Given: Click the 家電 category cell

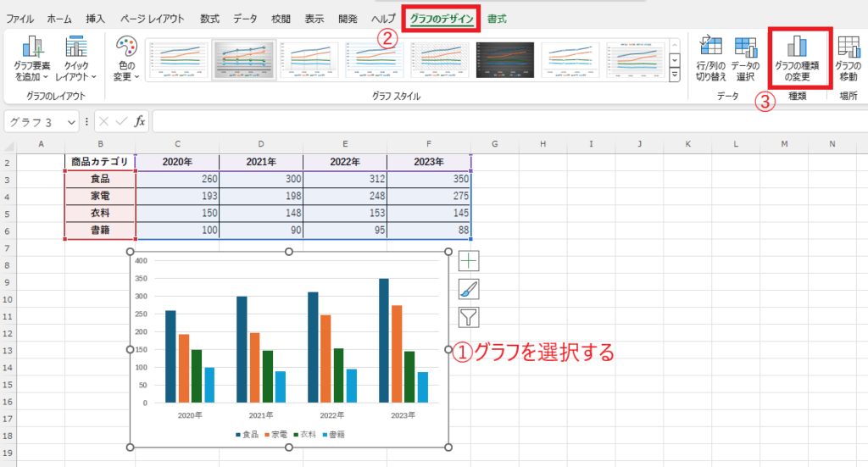Looking at the screenshot, I should (100, 196).
